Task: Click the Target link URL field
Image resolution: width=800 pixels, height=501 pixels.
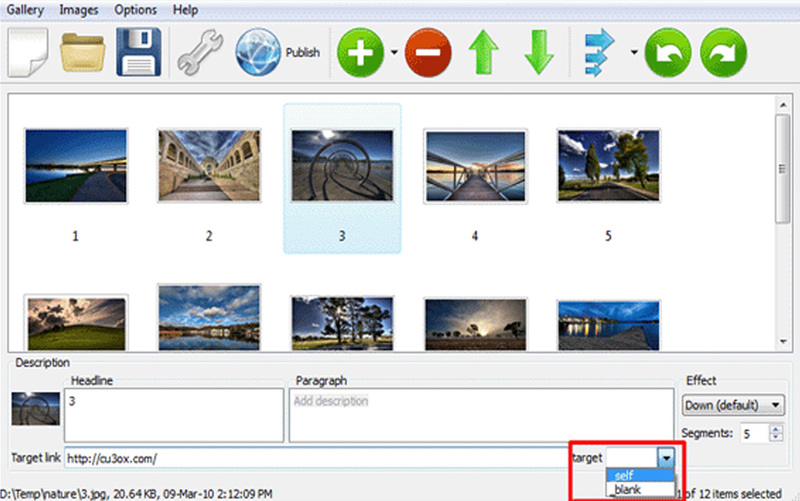Action: point(316,458)
